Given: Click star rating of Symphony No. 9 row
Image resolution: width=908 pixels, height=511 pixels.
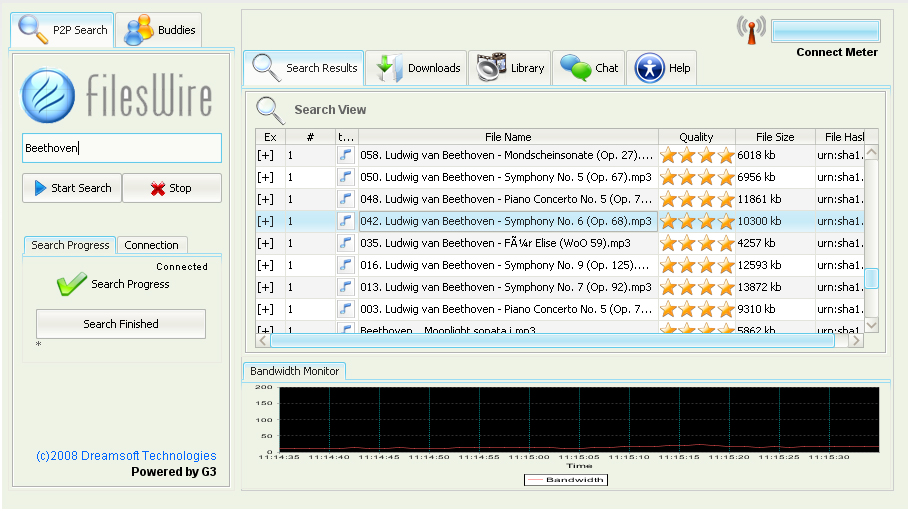Looking at the screenshot, I should point(697,265).
